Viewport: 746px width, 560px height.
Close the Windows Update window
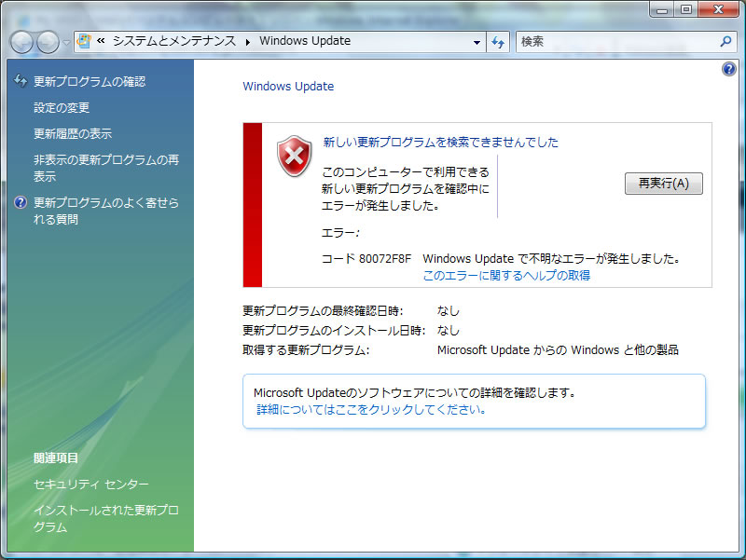(718, 9)
